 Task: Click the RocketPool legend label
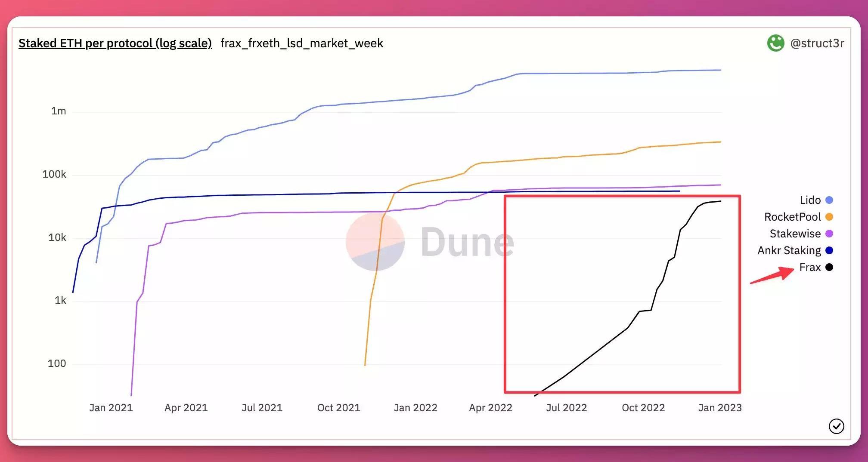tap(792, 217)
